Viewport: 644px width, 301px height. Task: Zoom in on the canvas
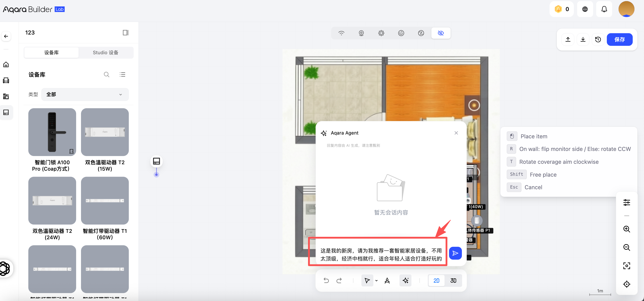(627, 229)
